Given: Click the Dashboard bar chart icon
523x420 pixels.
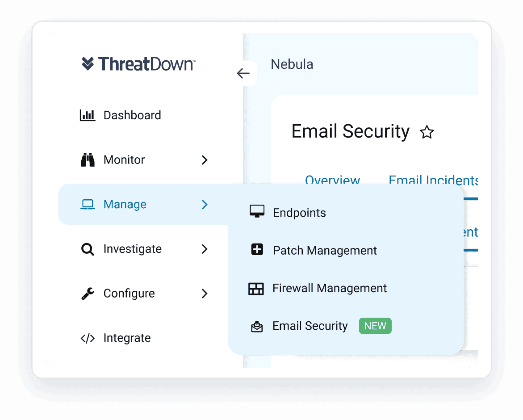Looking at the screenshot, I should point(88,115).
